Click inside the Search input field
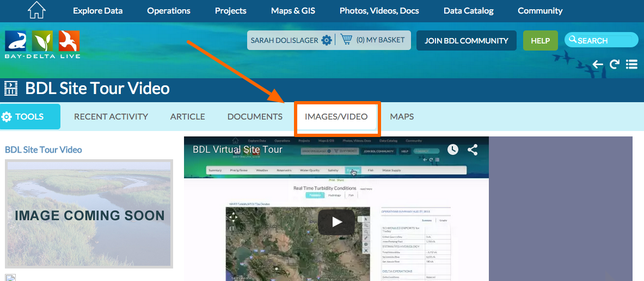 pyautogui.click(x=602, y=40)
